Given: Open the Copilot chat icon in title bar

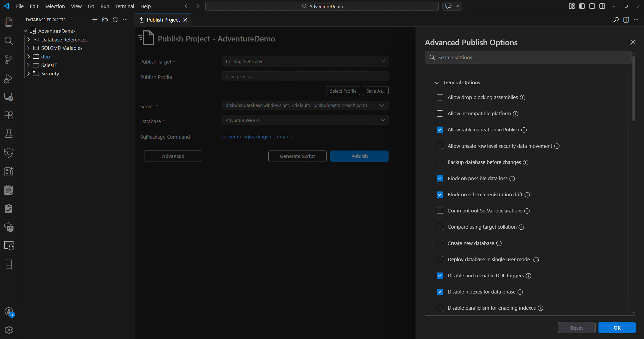Looking at the screenshot, I should coord(449,6).
